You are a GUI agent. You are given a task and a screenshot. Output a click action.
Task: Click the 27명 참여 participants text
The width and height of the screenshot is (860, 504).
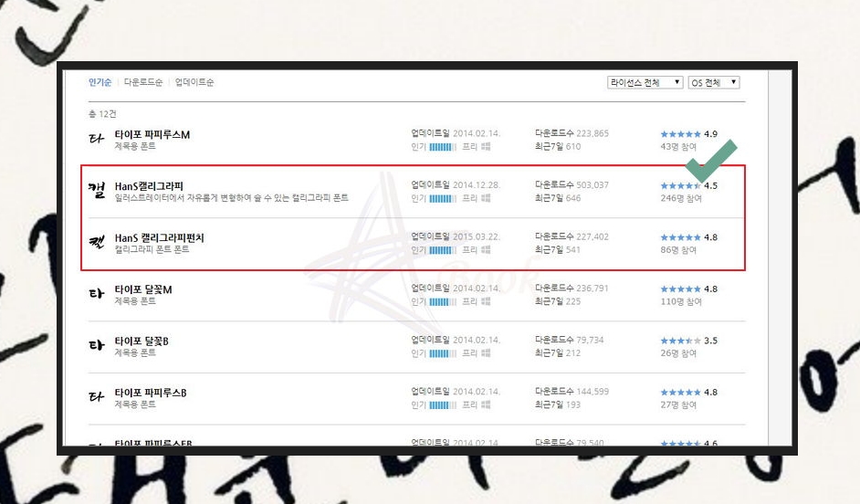[x=678, y=404]
